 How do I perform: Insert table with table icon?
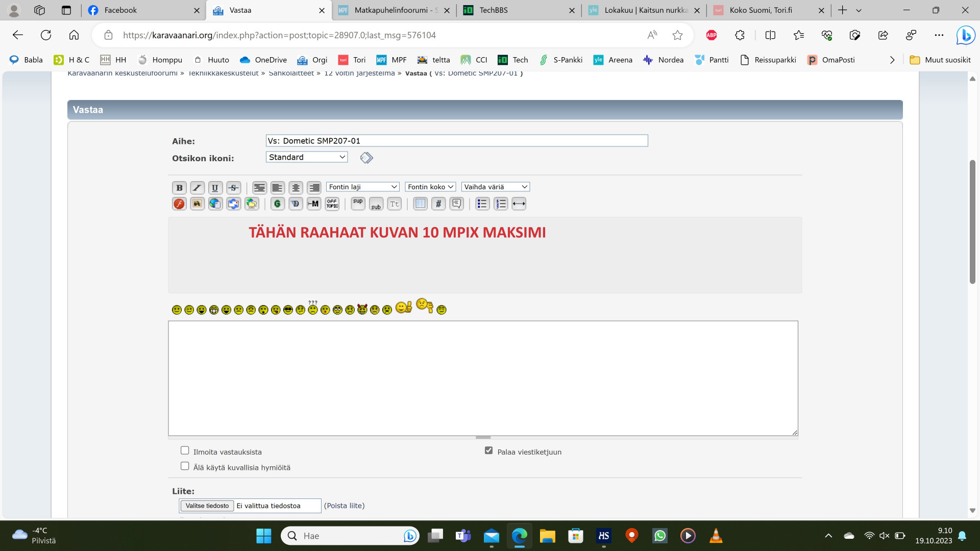(420, 204)
